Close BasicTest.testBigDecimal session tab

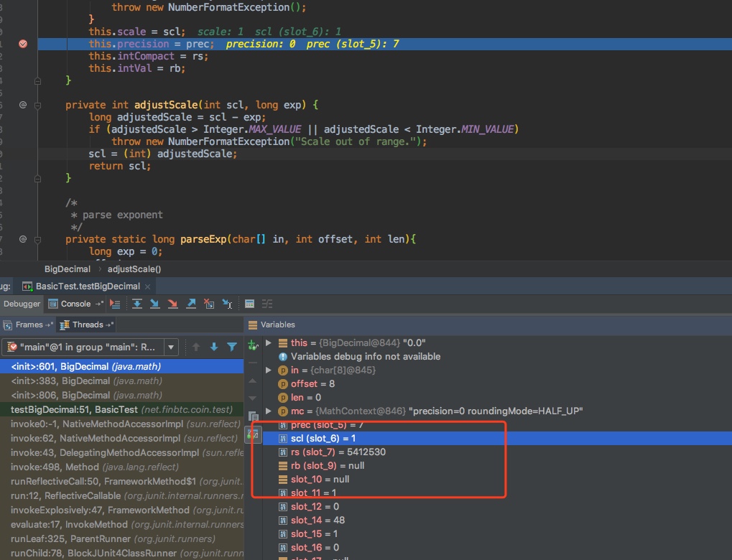[147, 286]
